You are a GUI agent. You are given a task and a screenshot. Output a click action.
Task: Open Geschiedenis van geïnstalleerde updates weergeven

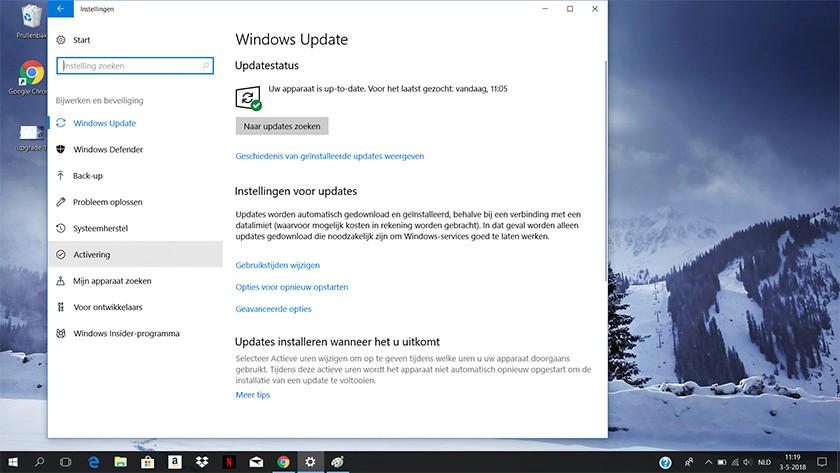pos(329,156)
